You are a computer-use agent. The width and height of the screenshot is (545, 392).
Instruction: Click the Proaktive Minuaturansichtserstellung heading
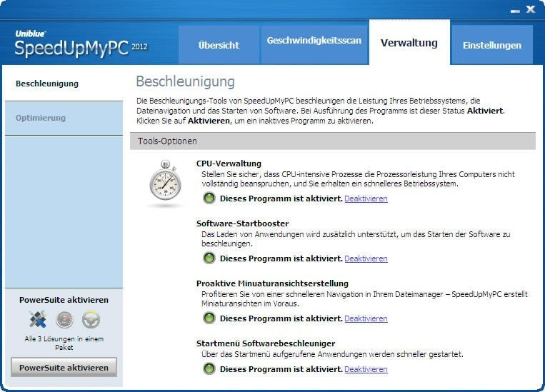click(x=273, y=283)
